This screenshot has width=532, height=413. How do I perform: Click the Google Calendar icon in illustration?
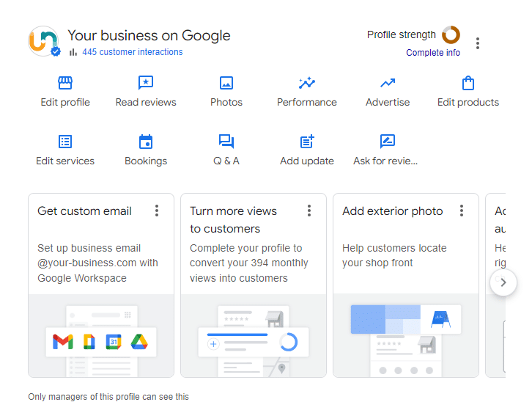(x=114, y=342)
